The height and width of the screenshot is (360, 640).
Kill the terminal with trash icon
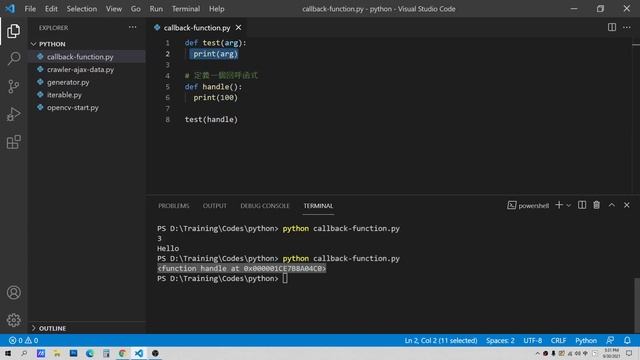pyautogui.click(x=596, y=205)
